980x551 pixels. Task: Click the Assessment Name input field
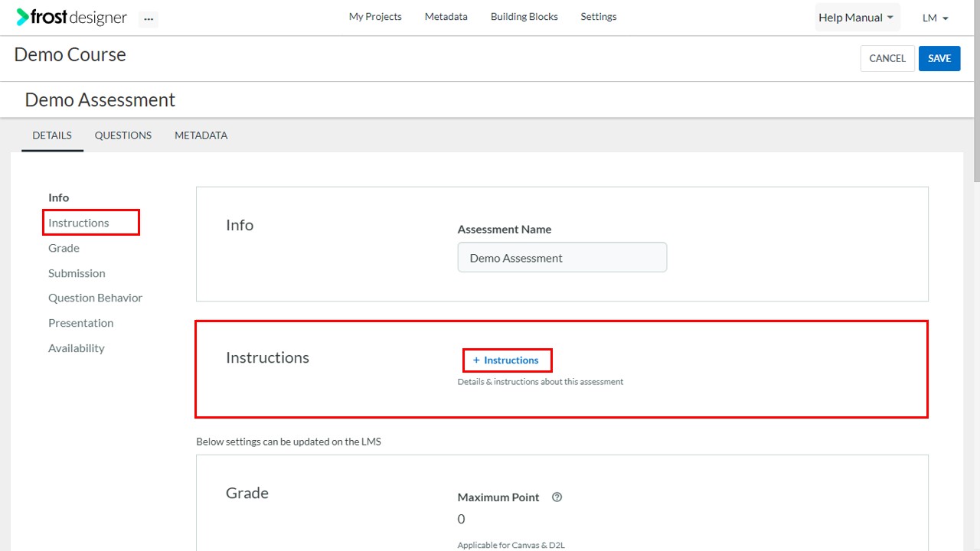(x=562, y=257)
